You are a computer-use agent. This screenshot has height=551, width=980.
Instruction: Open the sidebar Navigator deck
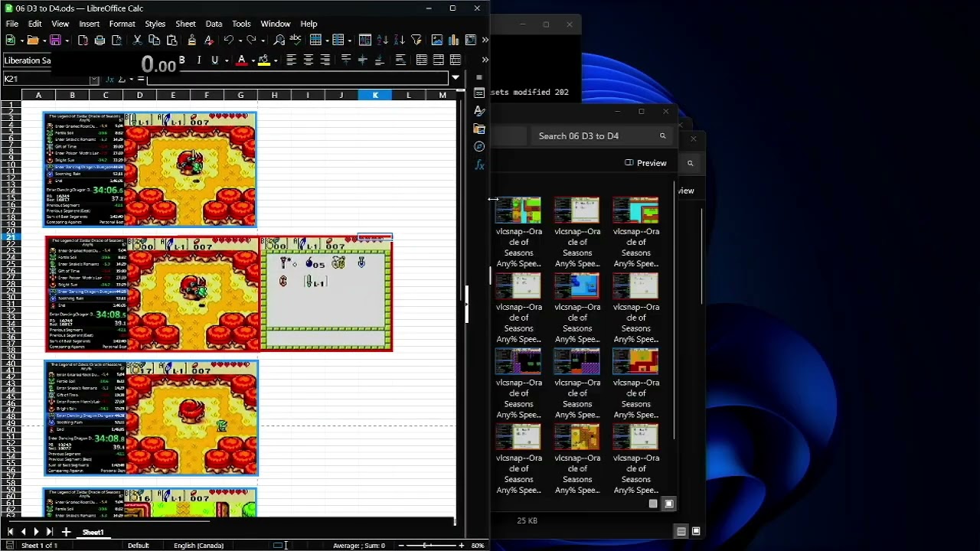pos(479,146)
